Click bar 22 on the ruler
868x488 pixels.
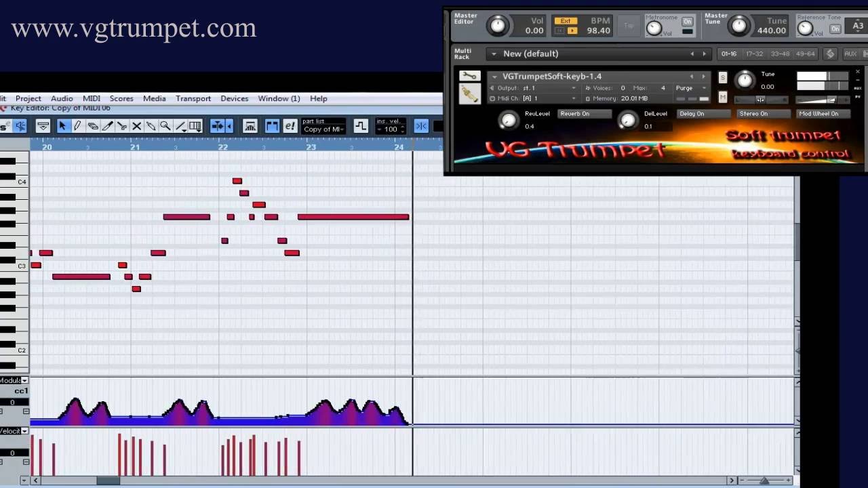223,146
